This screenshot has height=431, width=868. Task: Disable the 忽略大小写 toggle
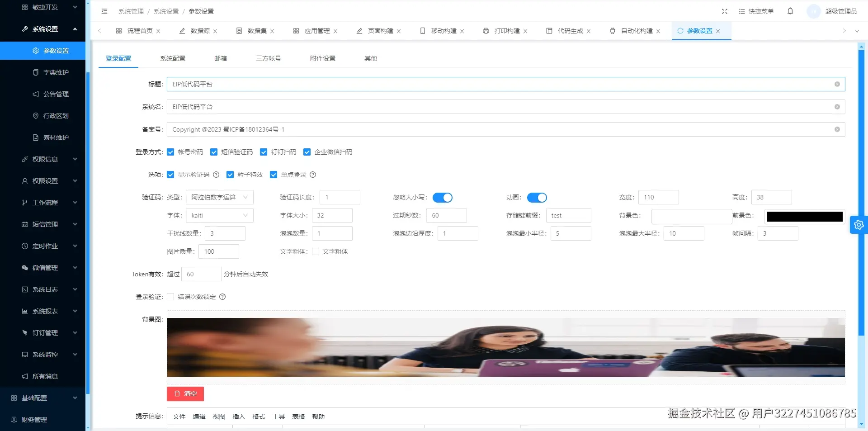click(443, 198)
